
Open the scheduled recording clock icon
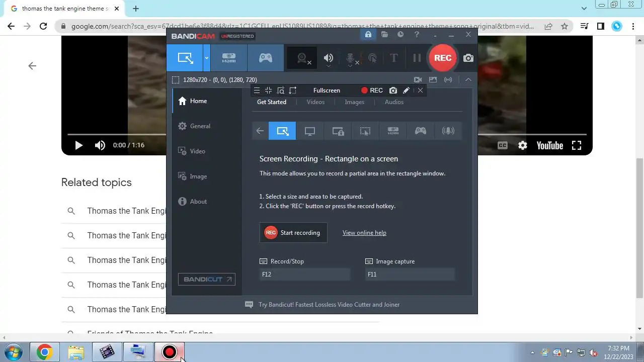400,35
